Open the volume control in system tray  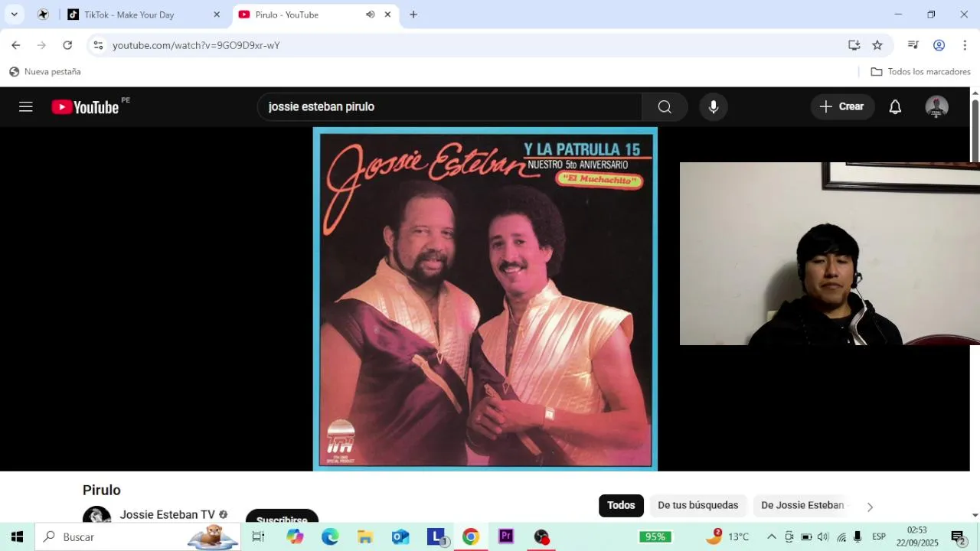click(823, 537)
